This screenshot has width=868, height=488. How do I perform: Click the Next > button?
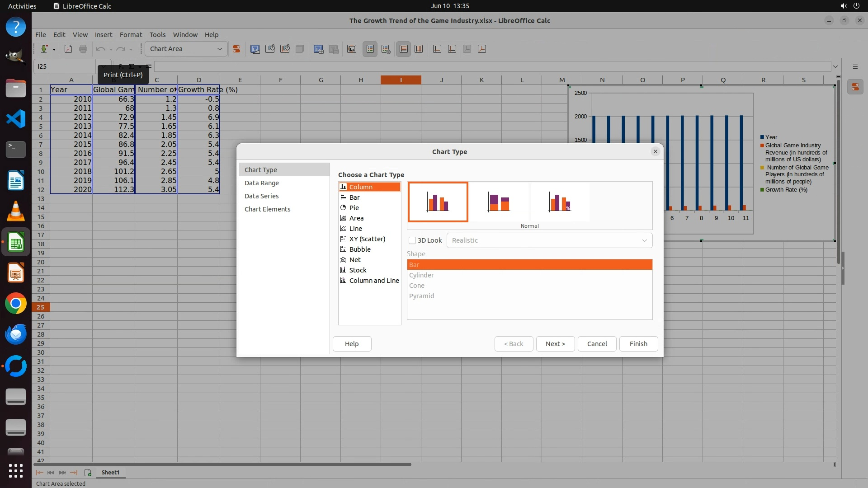coord(555,344)
